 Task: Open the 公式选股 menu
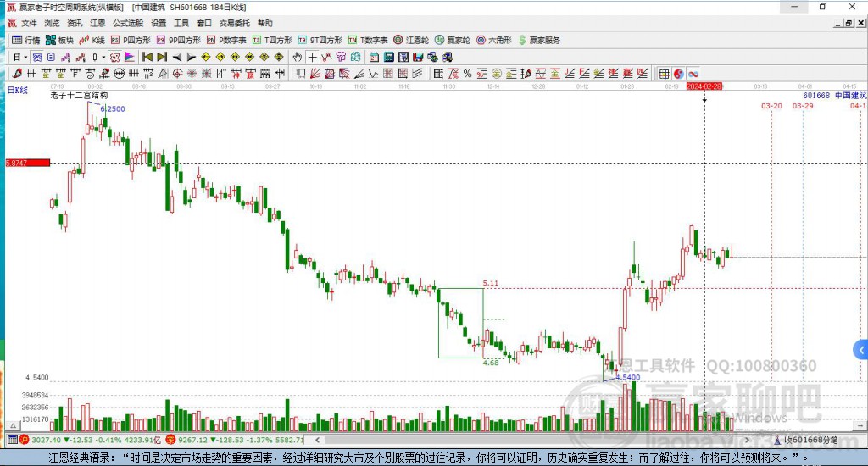128,23
